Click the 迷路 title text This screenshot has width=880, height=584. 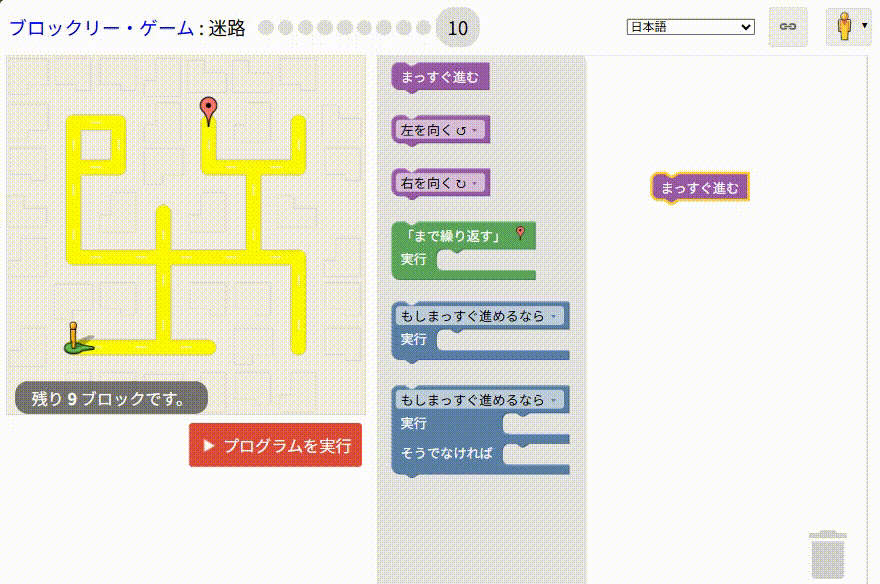click(x=227, y=27)
